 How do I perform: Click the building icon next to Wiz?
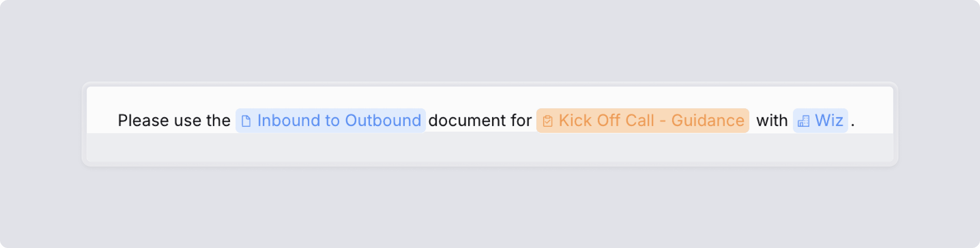(x=803, y=121)
